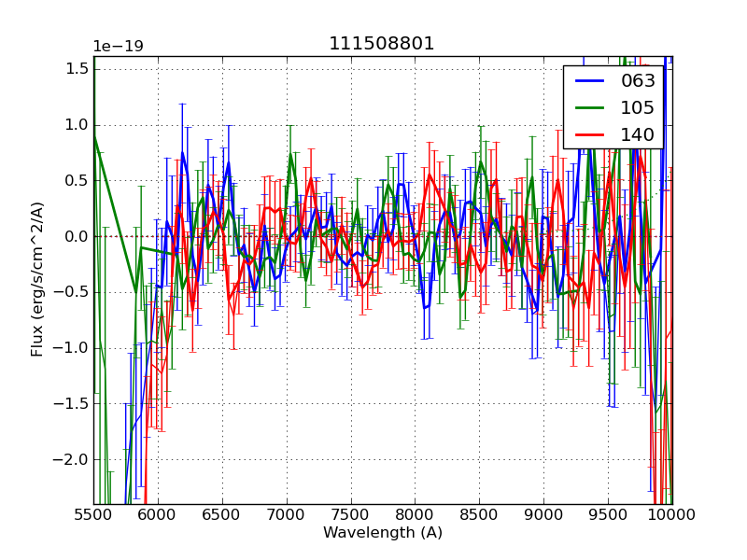Image resolution: width=747 pixels, height=560 pixels.
Task: Click the 1.5 y-axis tick label
Action: (x=78, y=69)
